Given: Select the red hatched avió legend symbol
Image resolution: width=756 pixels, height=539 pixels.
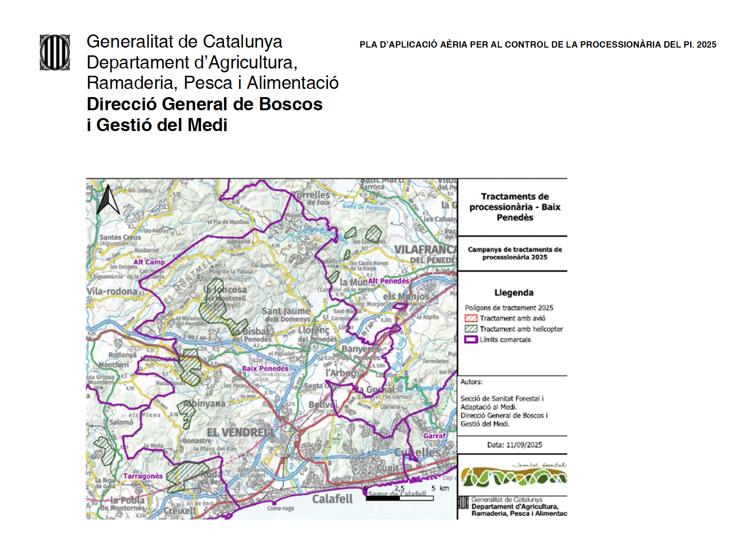Looking at the screenshot, I should tap(471, 319).
